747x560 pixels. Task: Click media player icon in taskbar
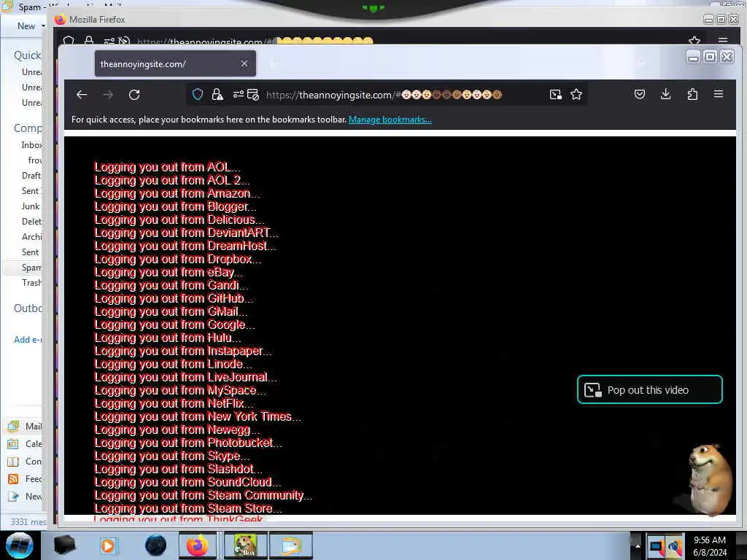108,545
